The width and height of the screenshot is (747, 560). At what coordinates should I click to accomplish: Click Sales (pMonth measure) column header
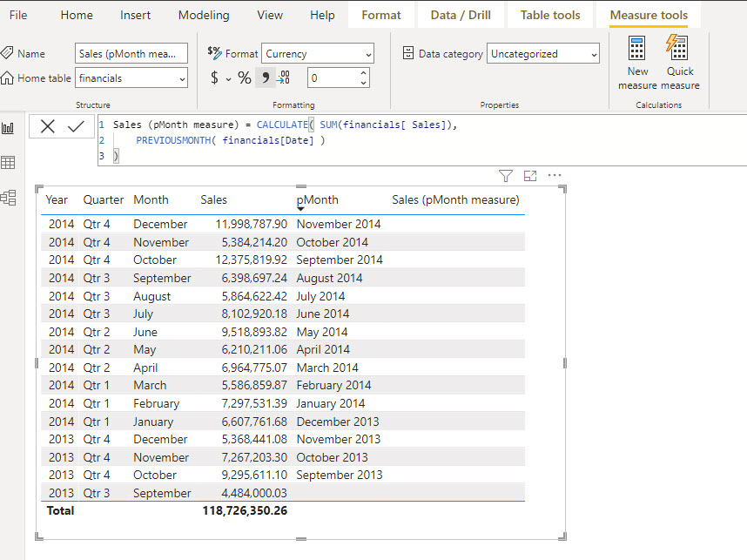point(455,199)
